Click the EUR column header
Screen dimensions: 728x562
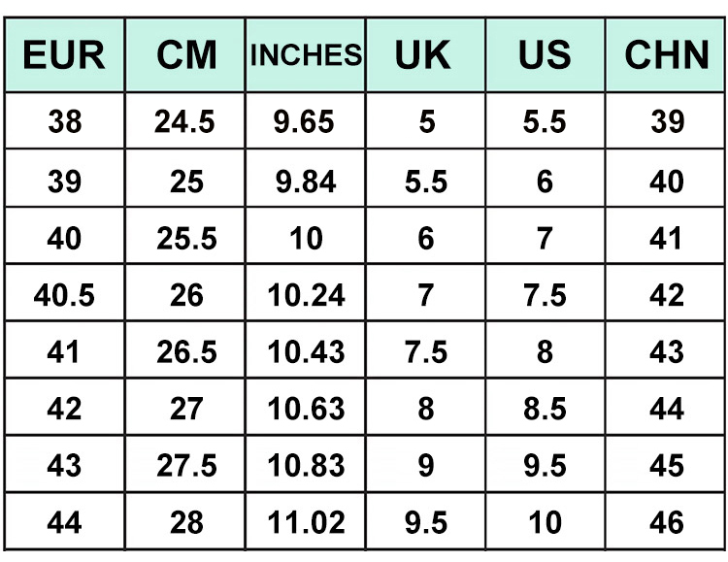(64, 55)
